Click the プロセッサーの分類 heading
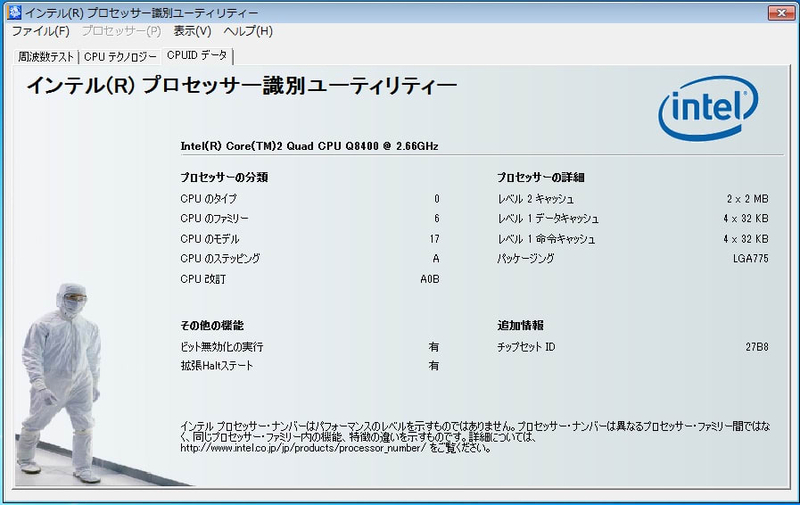This screenshot has height=505, width=800. (224, 178)
